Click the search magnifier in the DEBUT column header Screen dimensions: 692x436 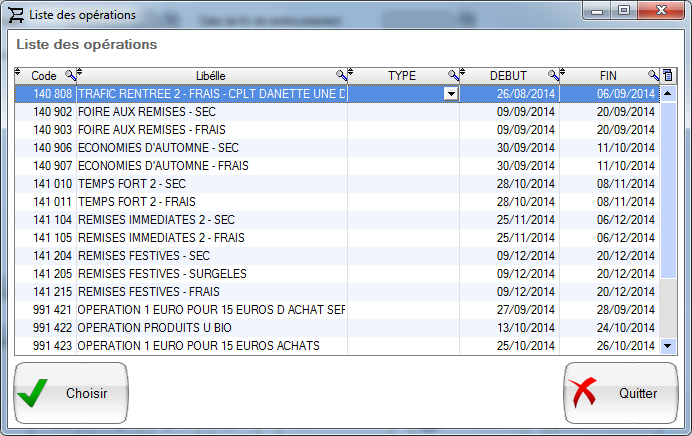pos(553,76)
